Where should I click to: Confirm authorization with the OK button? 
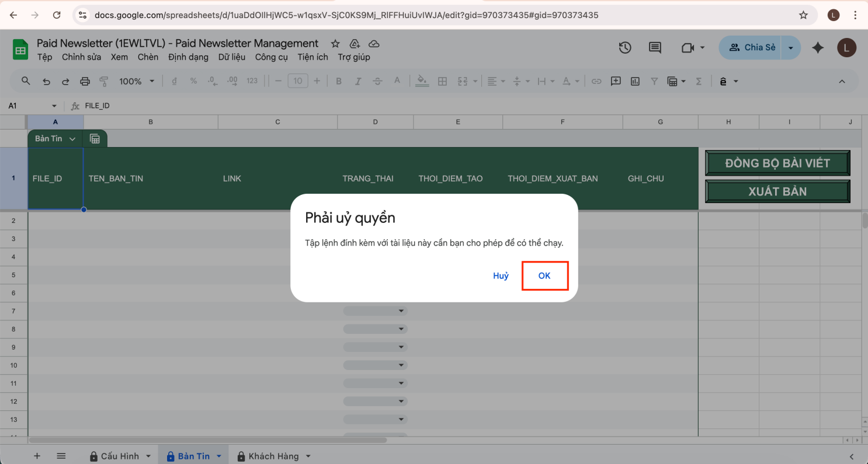544,275
